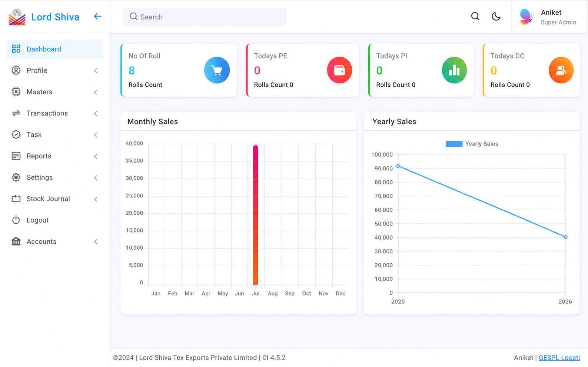
Task: Expand the Stock Journal chevron
Action: (x=96, y=199)
